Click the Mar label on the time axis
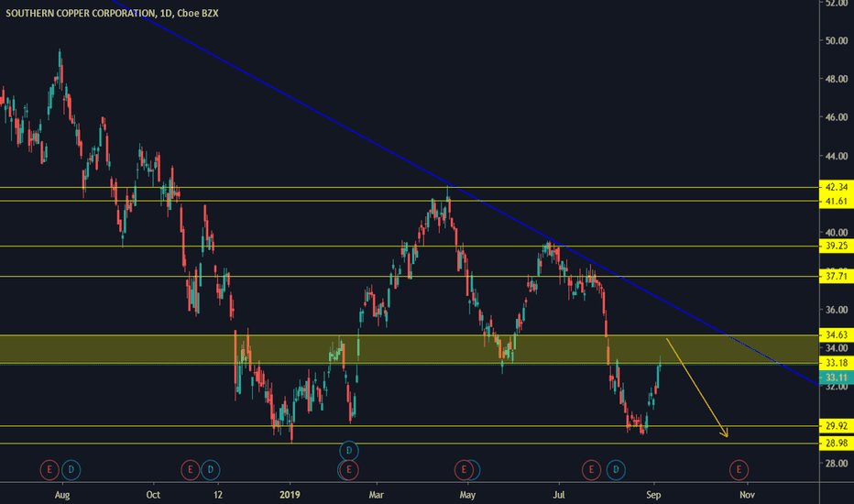Viewport: 854px width, 504px height. click(x=376, y=495)
